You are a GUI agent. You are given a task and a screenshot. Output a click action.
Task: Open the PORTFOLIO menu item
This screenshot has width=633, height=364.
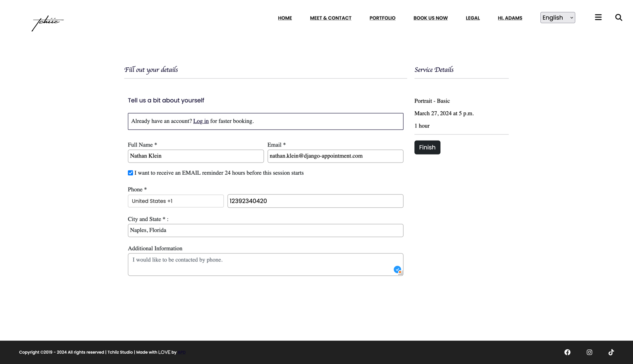click(382, 18)
